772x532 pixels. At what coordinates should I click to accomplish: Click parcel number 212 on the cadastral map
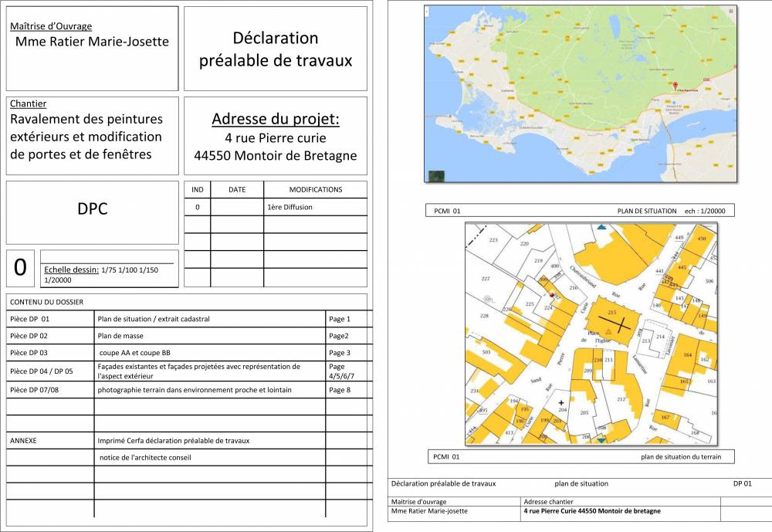(x=621, y=399)
